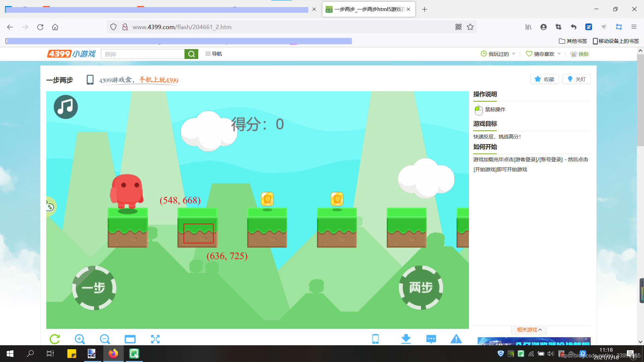Click the 两步 two-step game button

[x=421, y=288]
